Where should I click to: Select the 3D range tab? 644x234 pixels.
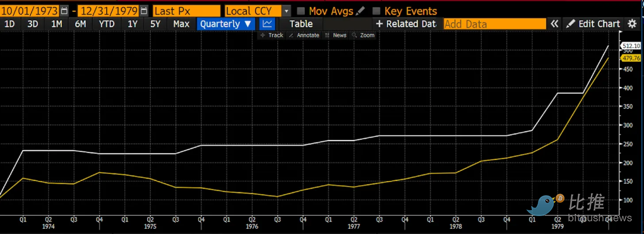coord(32,24)
